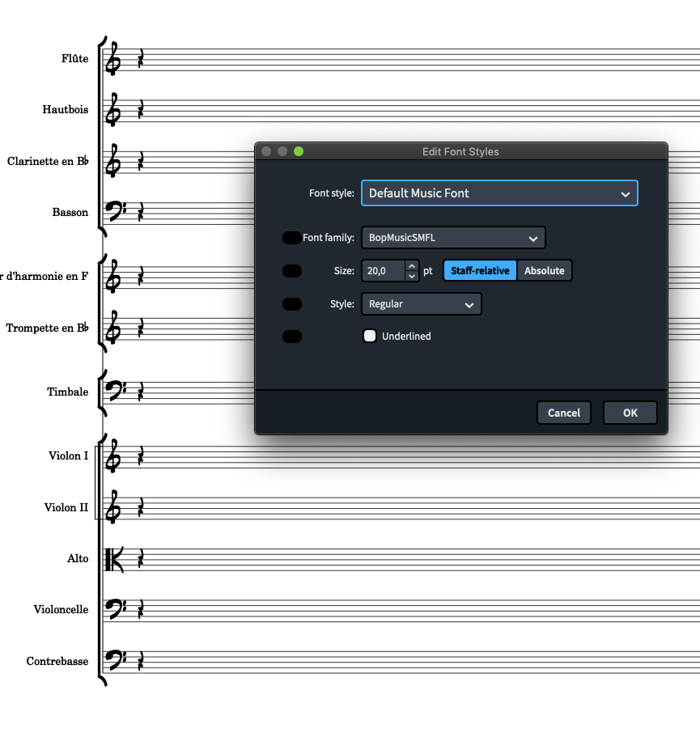Image resolution: width=700 pixels, height=754 pixels.
Task: Confirm font styles with OK
Action: 630,413
